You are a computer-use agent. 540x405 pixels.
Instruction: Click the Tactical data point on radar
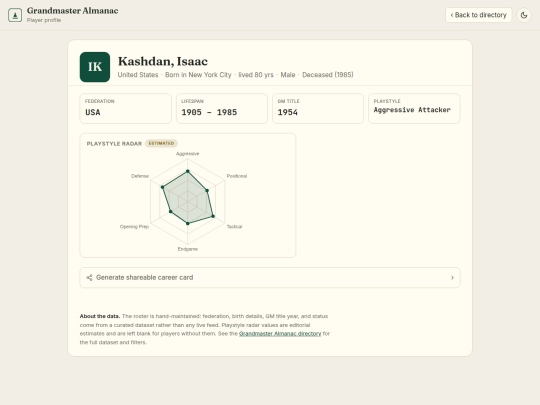point(213,216)
